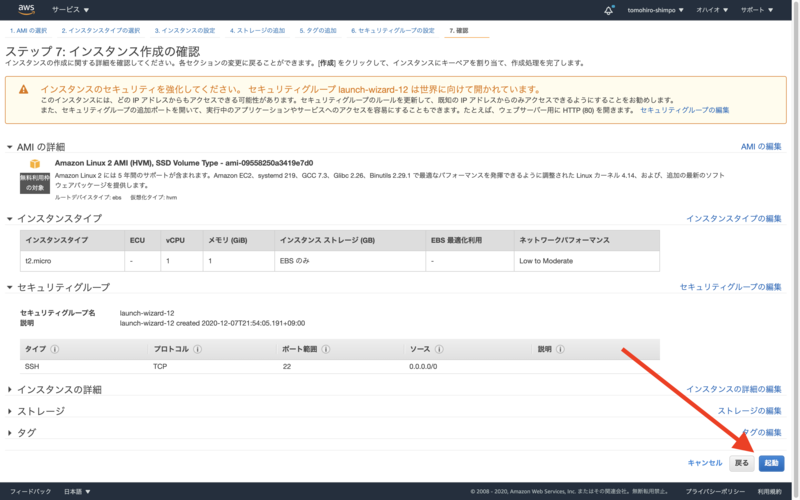The height and width of the screenshot is (500, 800).
Task: Click security group name launch-wizard-12
Action: (x=146, y=313)
